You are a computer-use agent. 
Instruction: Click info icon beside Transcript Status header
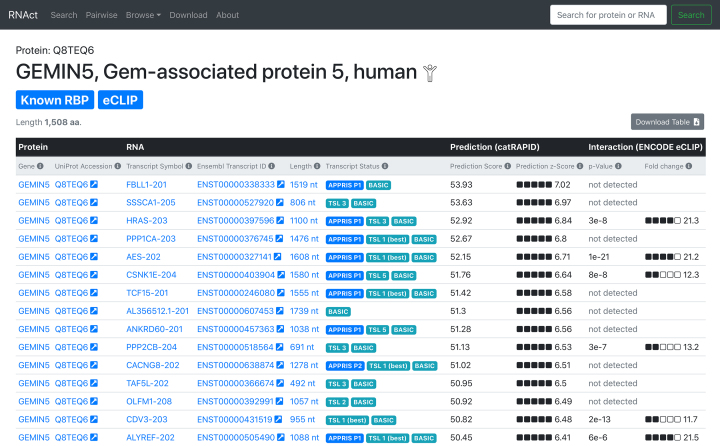385,166
